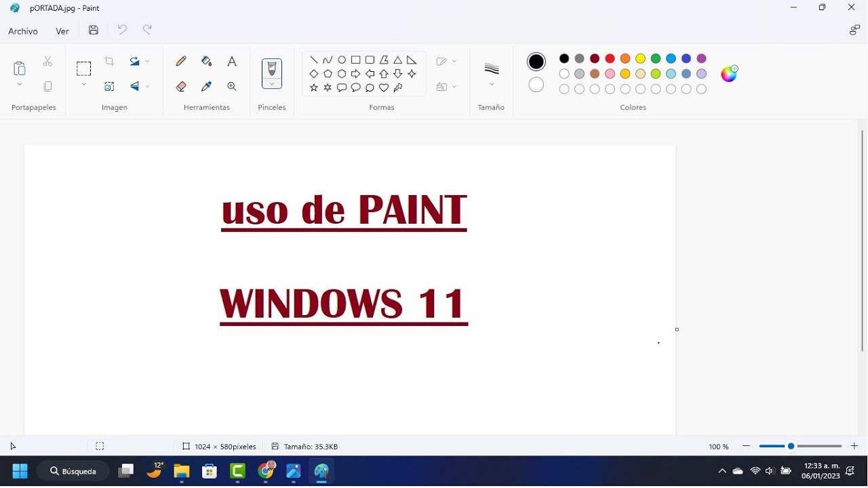Select the Rounded rectangle shape

370,60
